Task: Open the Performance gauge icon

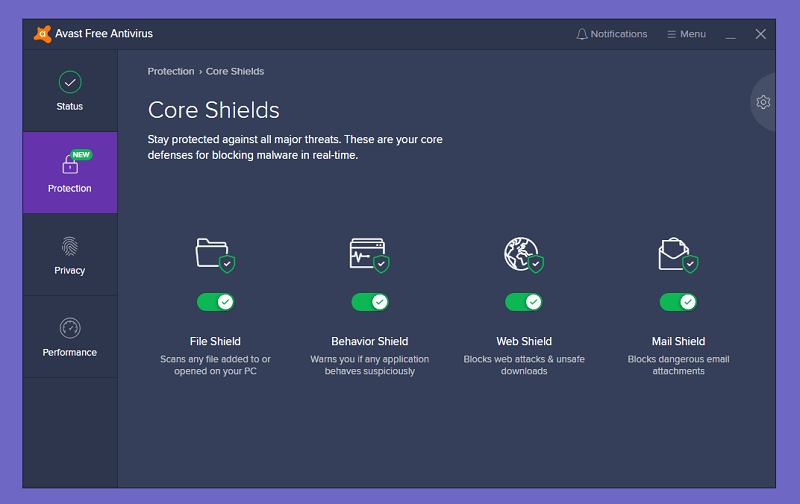Action: coord(70,328)
